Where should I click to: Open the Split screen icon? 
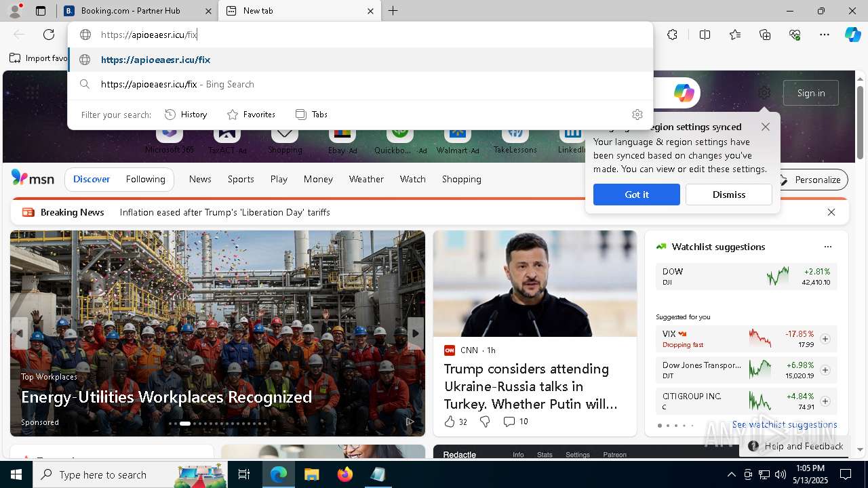click(705, 35)
